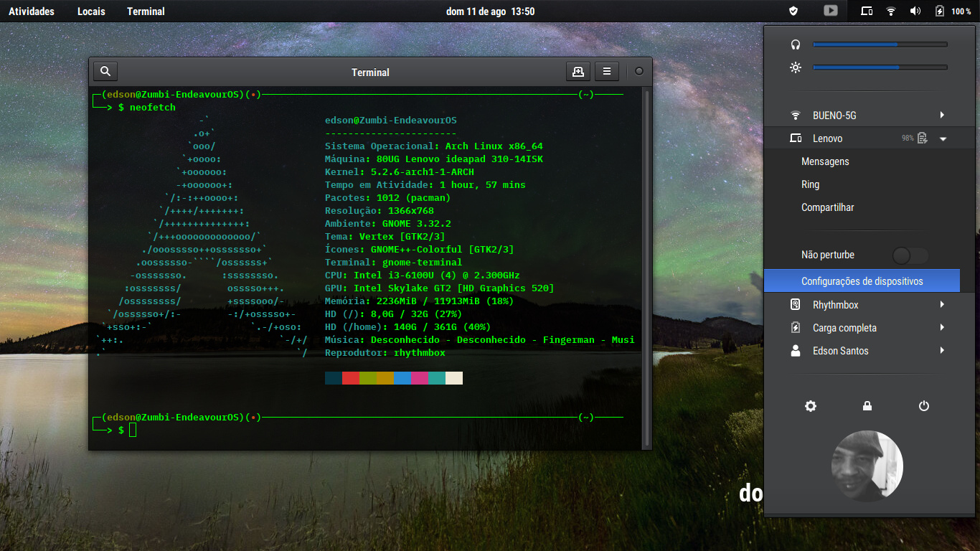980x551 pixels.
Task: Toggle the Não perturbe switch
Action: click(910, 255)
